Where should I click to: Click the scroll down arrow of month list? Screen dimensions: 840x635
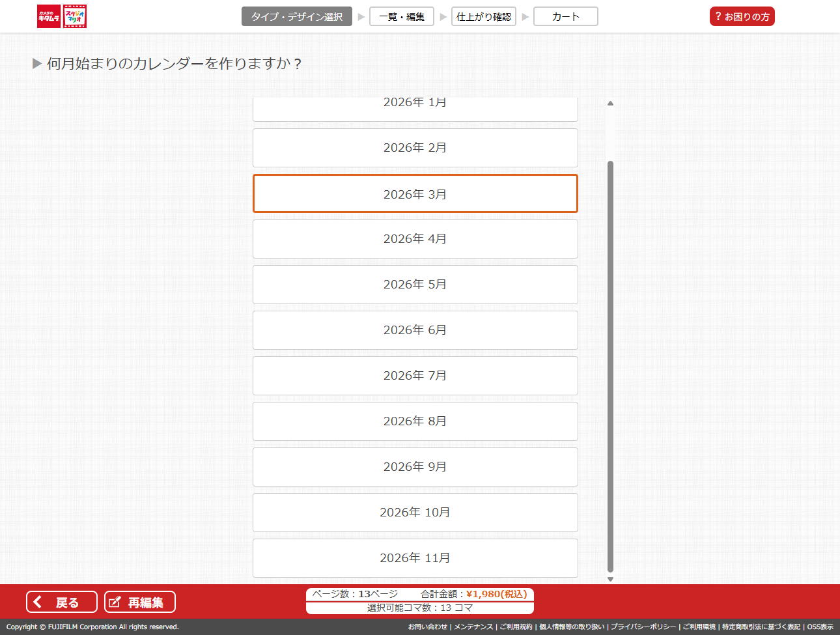click(x=610, y=579)
